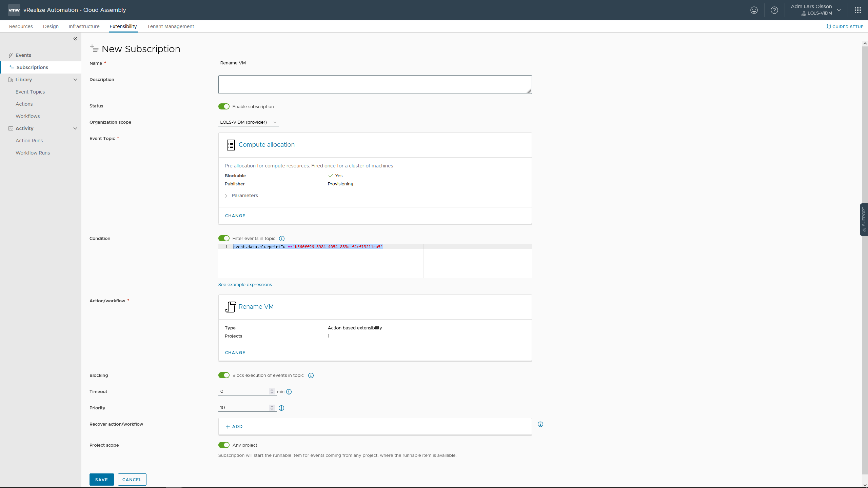Toggle Any project scope switch
Image resolution: width=868 pixels, height=488 pixels.
tap(224, 445)
